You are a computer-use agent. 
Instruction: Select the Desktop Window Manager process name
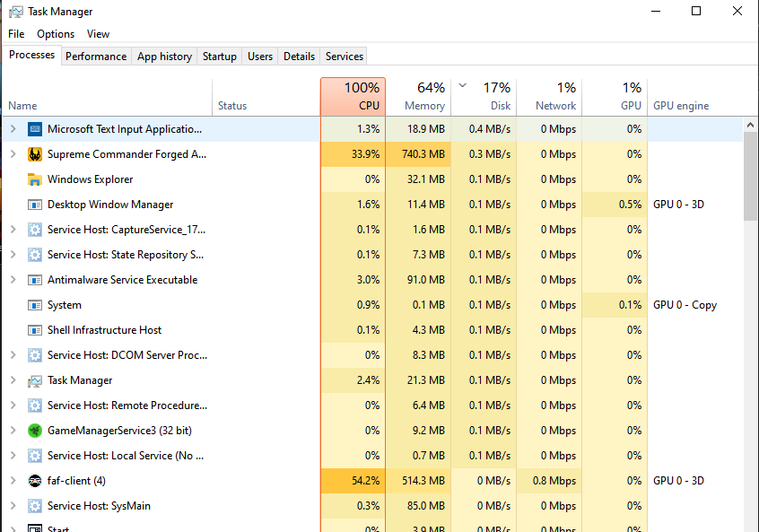[110, 205]
